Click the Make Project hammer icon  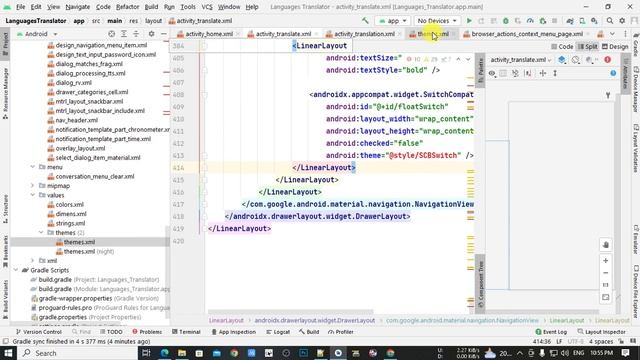pyautogui.click(x=365, y=20)
